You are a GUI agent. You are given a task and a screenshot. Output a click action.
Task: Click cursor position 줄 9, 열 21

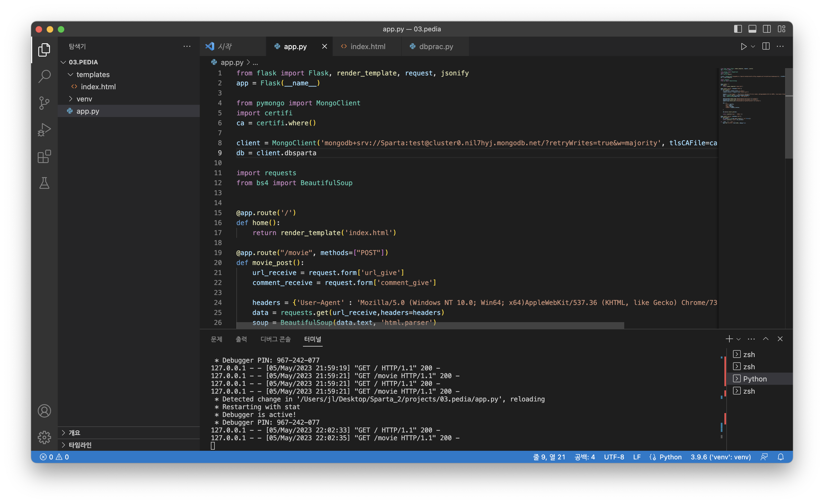pyautogui.click(x=549, y=457)
